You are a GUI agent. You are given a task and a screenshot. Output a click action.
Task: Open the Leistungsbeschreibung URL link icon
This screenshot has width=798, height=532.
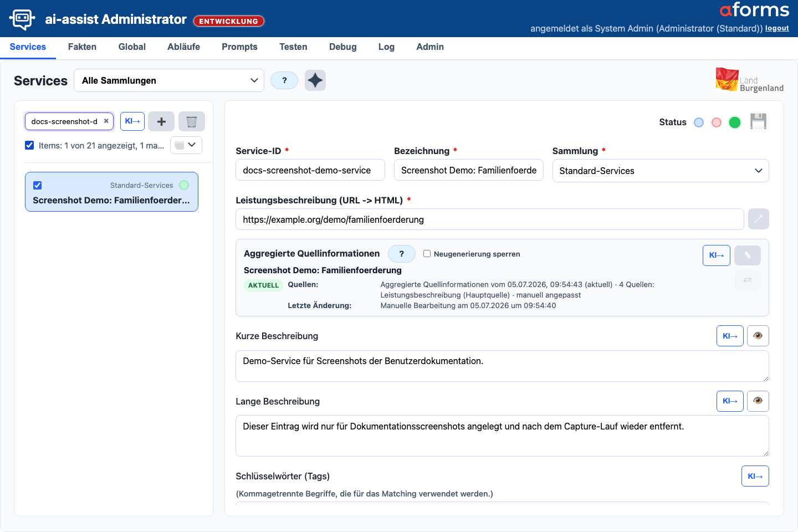[759, 219]
